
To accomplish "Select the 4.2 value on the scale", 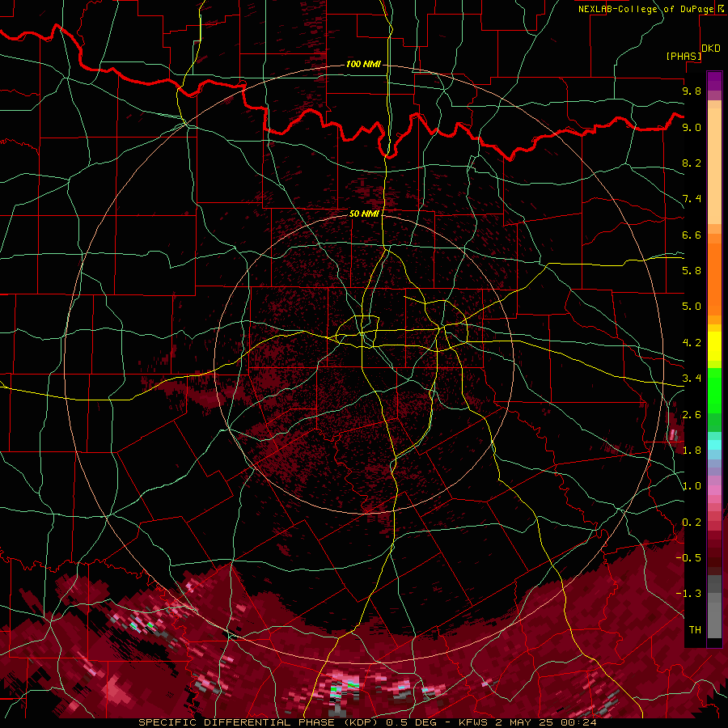I will (692, 343).
